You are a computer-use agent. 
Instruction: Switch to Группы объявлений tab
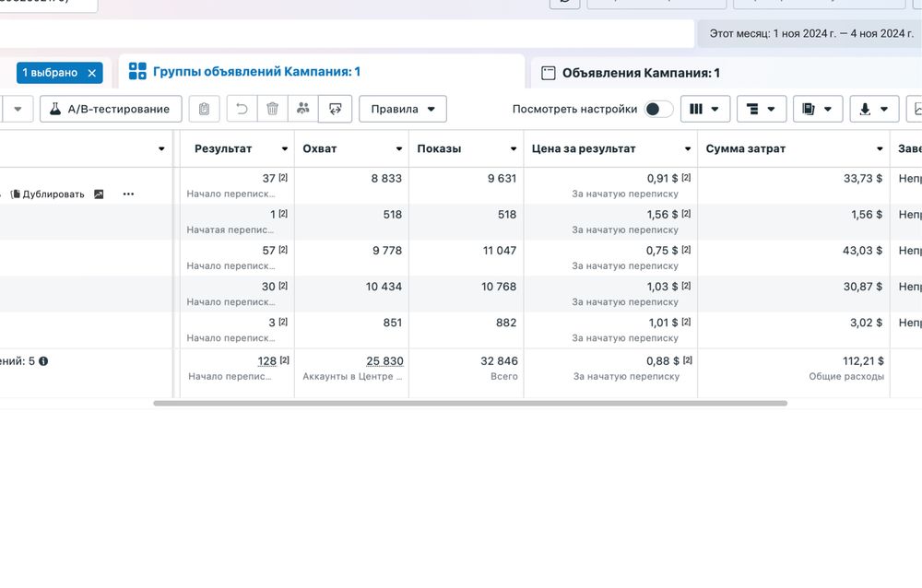tap(256, 72)
